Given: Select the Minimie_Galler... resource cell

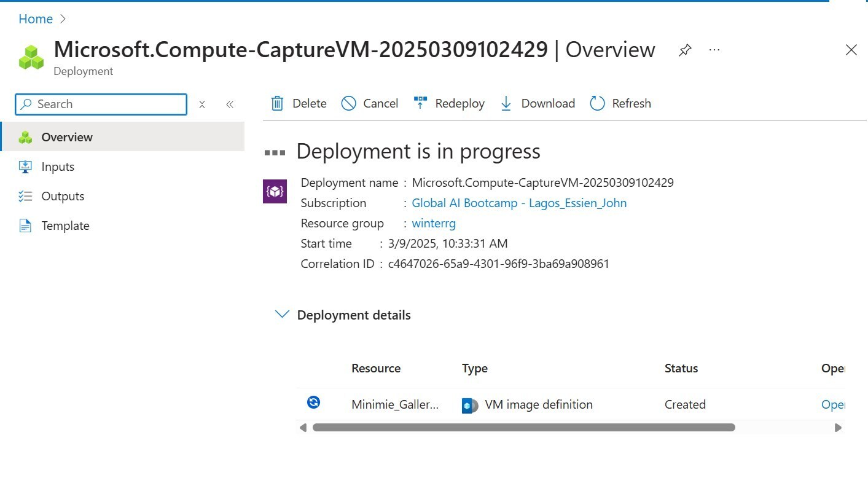Looking at the screenshot, I should tap(395, 404).
